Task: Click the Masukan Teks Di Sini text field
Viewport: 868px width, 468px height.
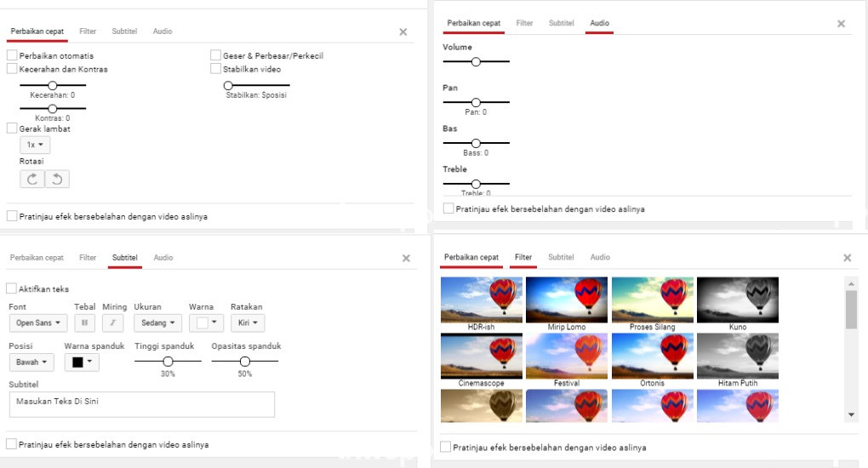Action: coord(141,404)
